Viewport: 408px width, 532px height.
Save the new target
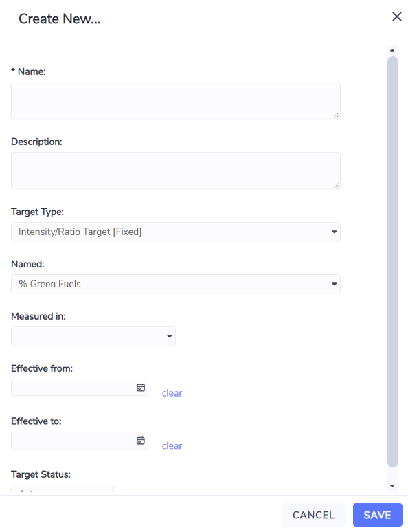pos(378,515)
